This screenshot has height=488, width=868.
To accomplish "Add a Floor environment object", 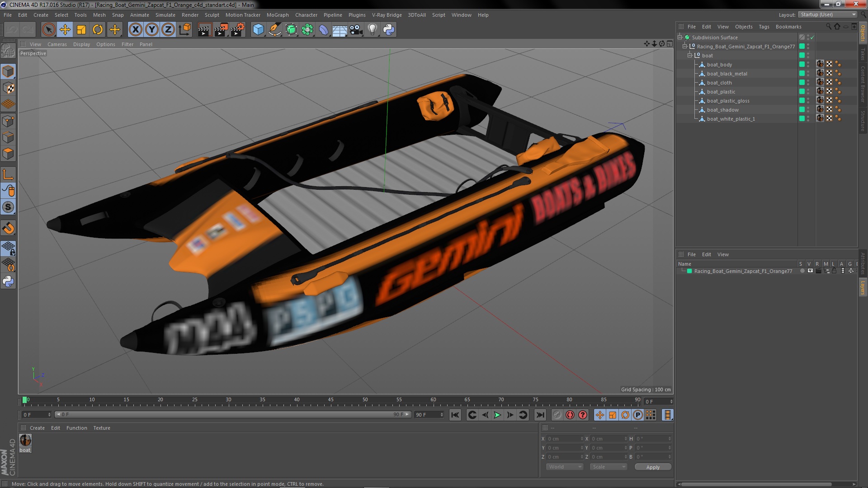I will click(x=340, y=30).
